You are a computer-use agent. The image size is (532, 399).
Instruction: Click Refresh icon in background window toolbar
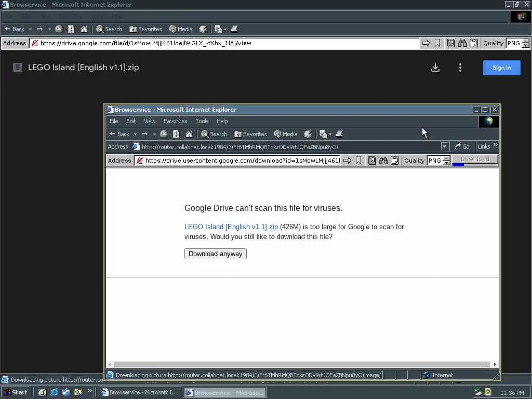[x=71, y=29]
